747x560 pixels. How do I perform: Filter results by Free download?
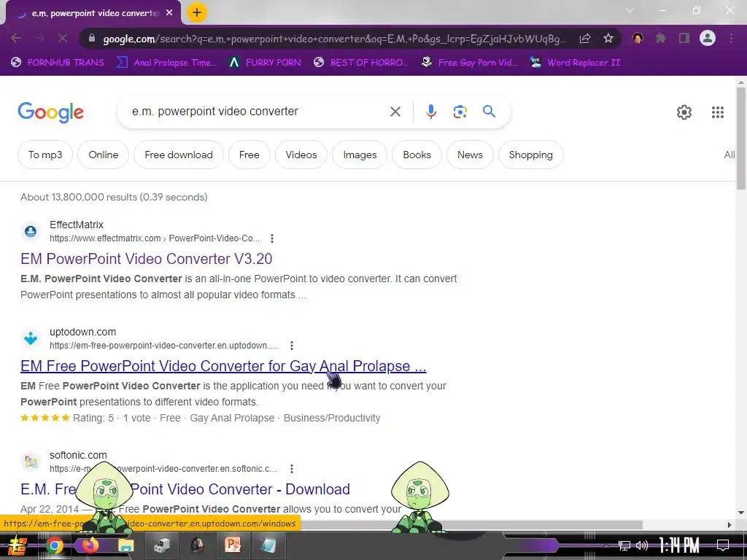pos(179,155)
